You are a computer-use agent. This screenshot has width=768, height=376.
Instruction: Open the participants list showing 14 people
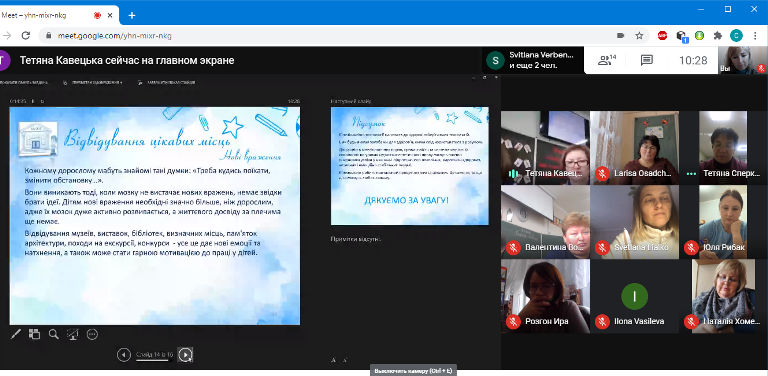tap(607, 60)
